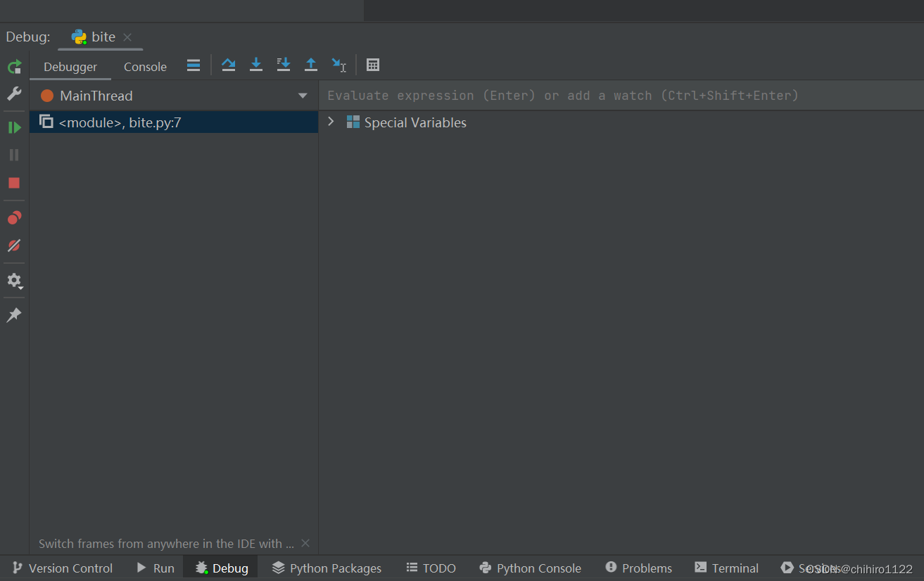Image resolution: width=924 pixels, height=581 pixels.
Task: Open the Evaluate Expression calculator icon
Action: pyautogui.click(x=373, y=64)
